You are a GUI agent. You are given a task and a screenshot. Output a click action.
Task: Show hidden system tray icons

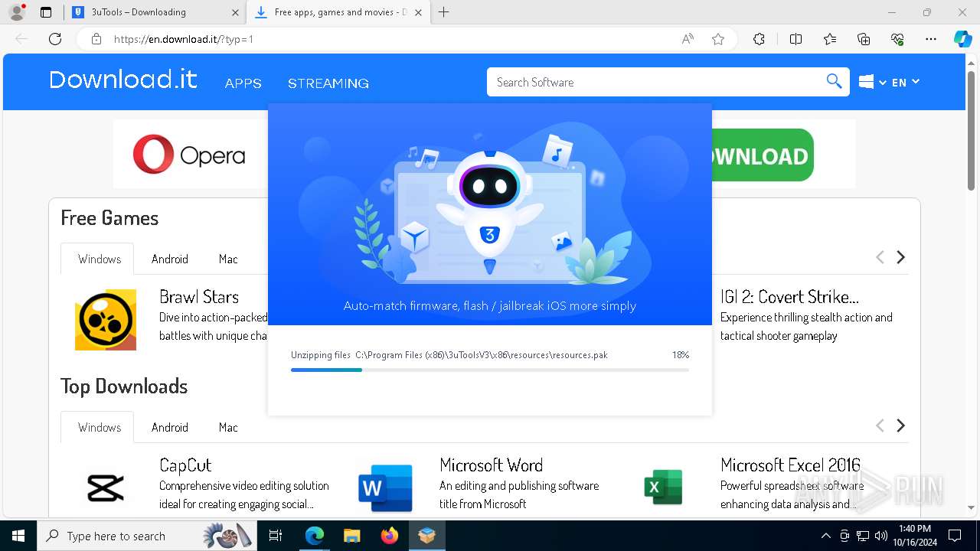tap(825, 536)
